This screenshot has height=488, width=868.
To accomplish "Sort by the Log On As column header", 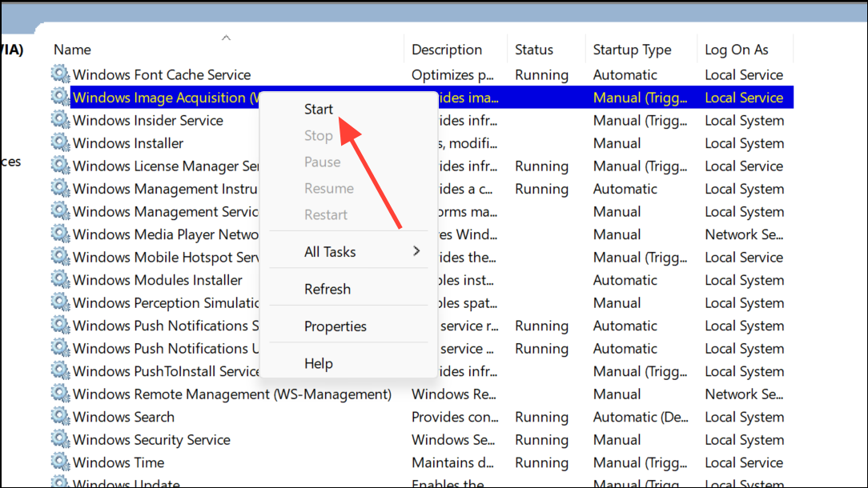I will (x=736, y=50).
